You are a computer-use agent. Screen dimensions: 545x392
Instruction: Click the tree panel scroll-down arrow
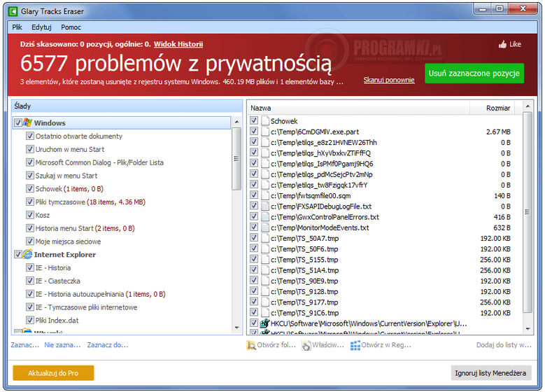[x=236, y=328]
